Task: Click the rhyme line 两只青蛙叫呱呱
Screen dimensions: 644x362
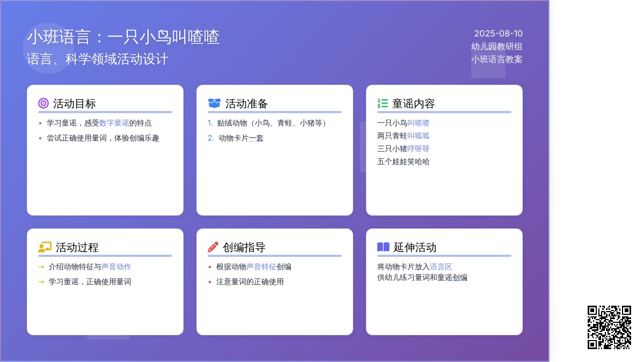Action: pos(404,136)
